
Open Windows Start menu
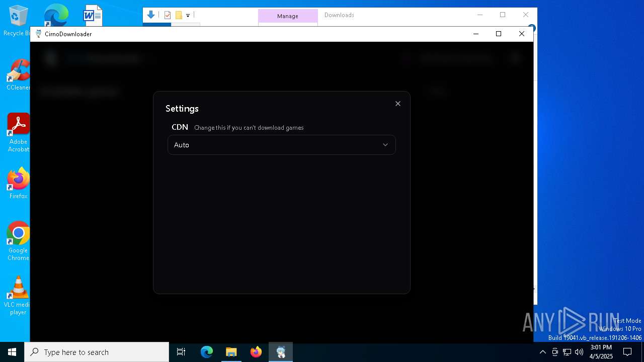pyautogui.click(x=12, y=352)
